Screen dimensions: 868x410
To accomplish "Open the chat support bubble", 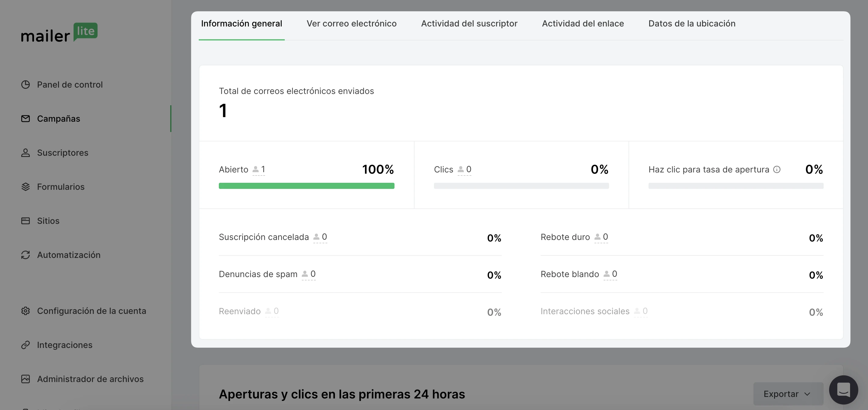I will point(843,390).
